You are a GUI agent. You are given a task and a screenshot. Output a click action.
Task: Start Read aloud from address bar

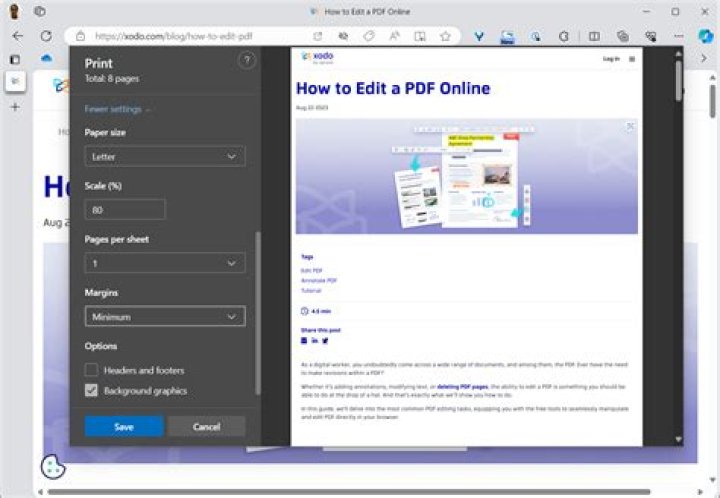pos(394,36)
